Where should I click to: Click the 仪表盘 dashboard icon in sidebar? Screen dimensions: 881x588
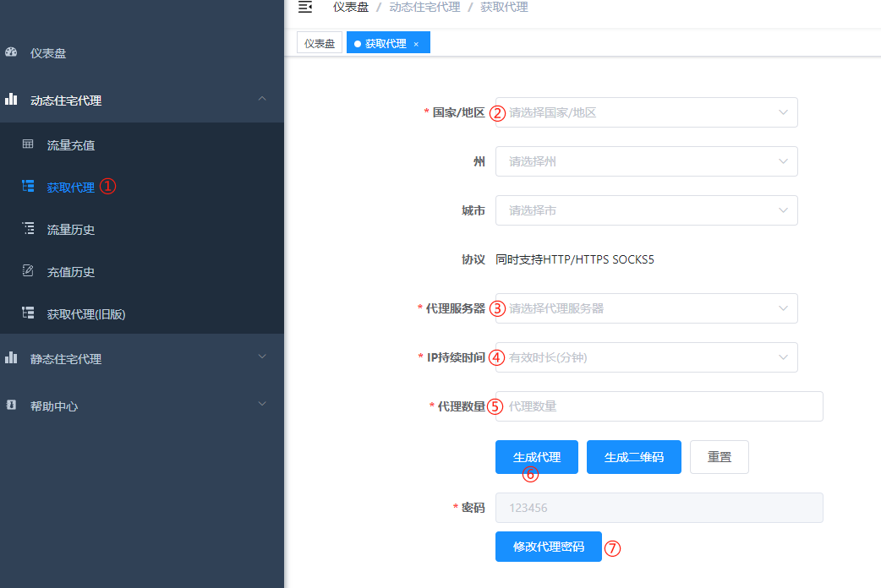tap(9, 52)
